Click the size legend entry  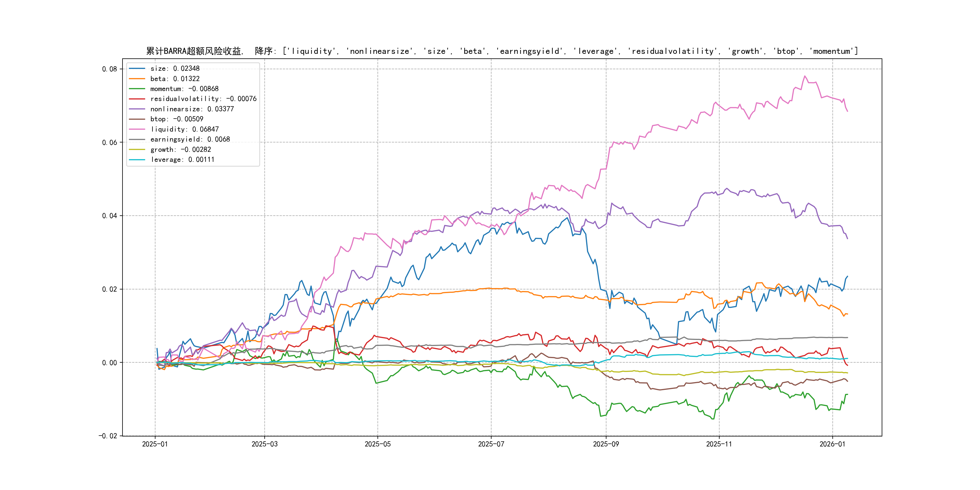coord(175,68)
